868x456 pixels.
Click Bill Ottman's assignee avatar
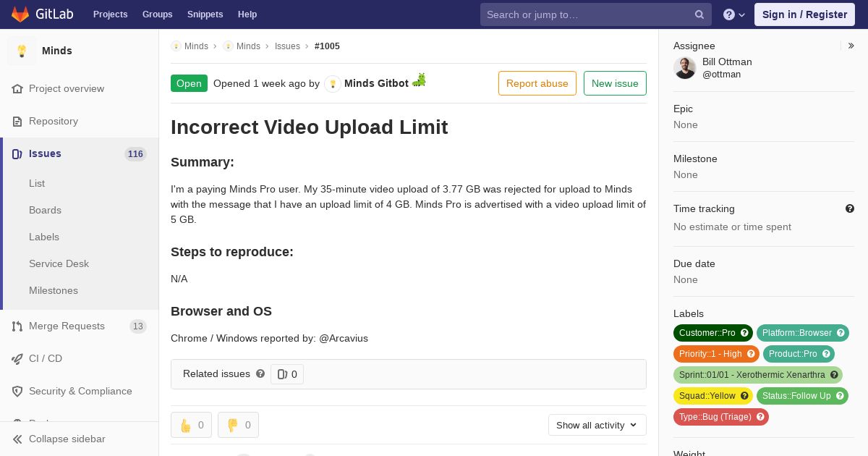tap(685, 68)
